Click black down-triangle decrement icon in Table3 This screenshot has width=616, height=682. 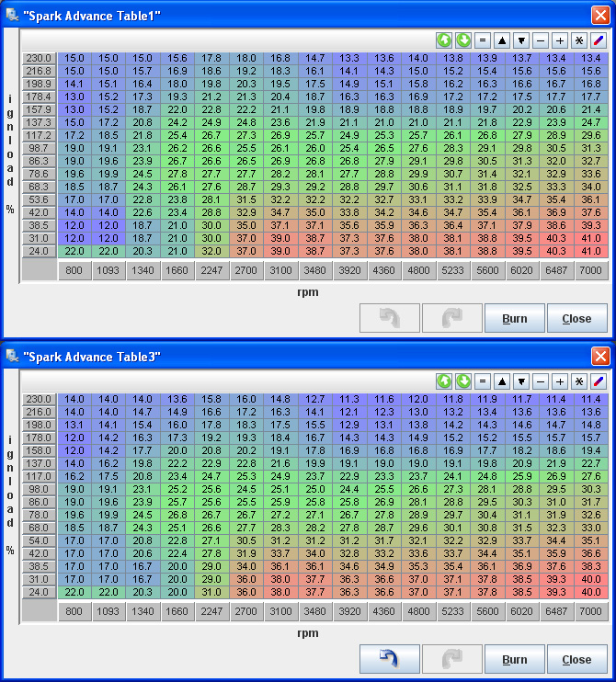click(521, 381)
